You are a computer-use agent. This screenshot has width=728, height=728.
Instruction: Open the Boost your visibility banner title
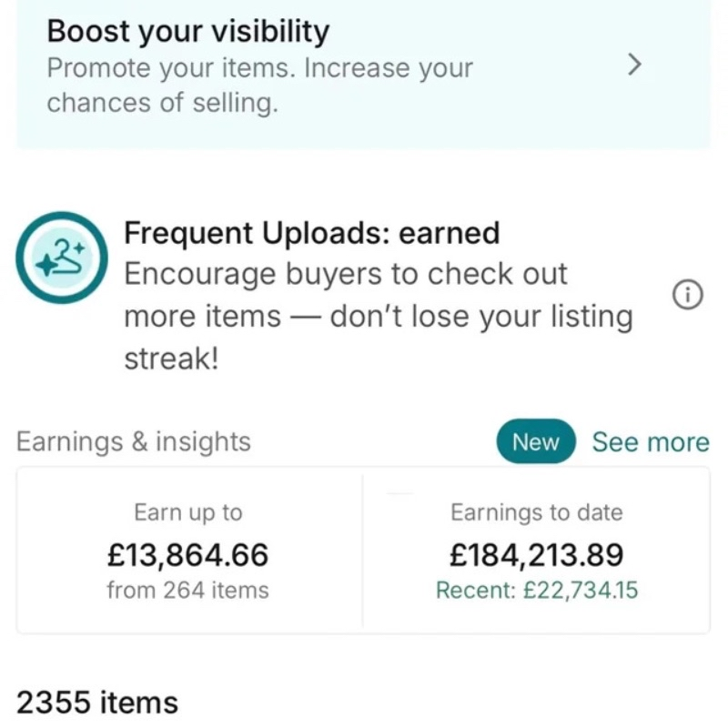(x=187, y=32)
